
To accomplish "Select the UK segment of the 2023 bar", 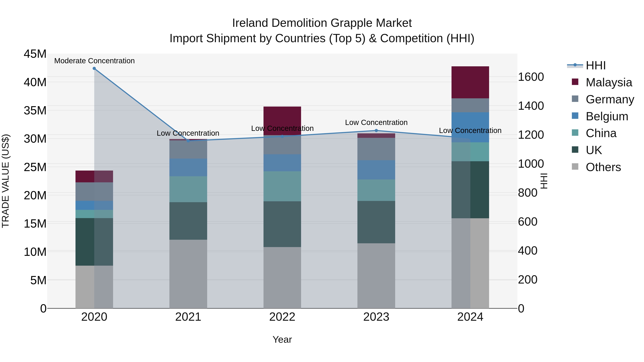I will [376, 222].
